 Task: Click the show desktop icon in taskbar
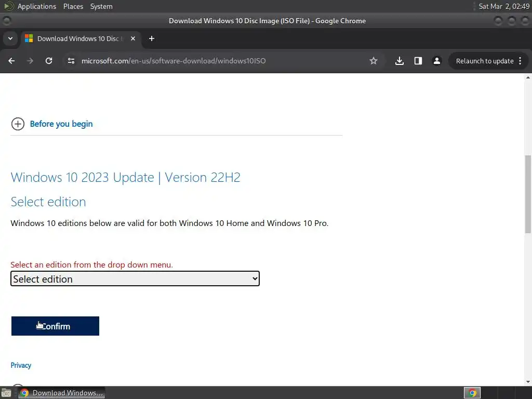click(x=6, y=393)
